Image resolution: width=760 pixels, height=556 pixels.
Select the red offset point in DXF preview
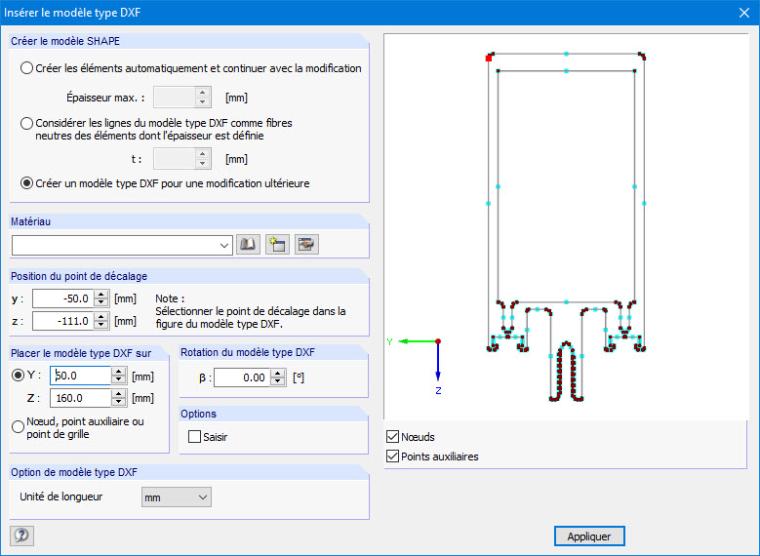pos(489,58)
